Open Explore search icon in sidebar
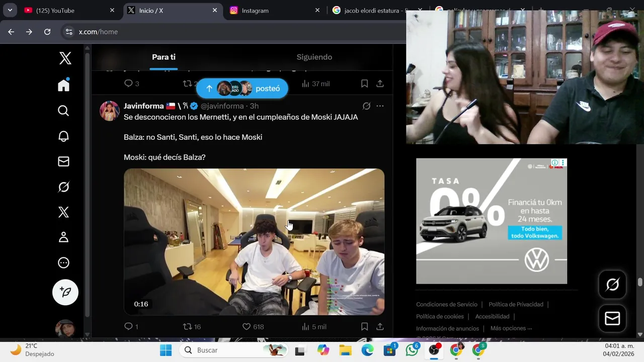Screen dimensions: 644x362 point(63,111)
